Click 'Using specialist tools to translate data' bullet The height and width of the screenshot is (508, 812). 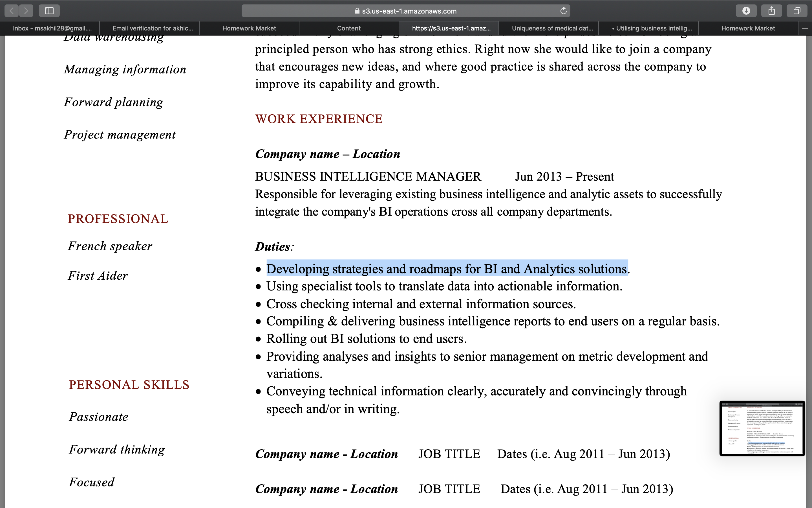pos(444,286)
